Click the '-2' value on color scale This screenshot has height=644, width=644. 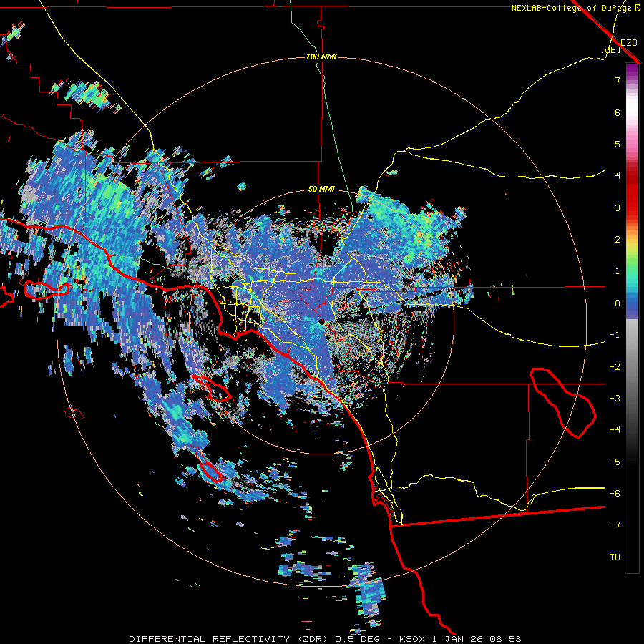(615, 367)
